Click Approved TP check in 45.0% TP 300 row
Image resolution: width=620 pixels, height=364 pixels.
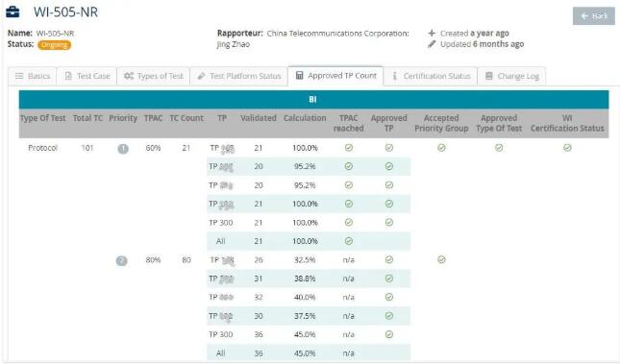pos(389,334)
